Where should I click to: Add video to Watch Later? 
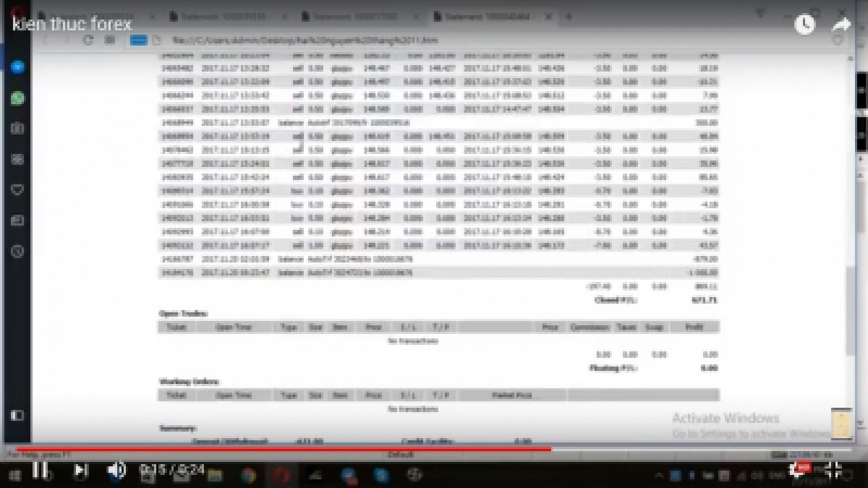(x=804, y=24)
